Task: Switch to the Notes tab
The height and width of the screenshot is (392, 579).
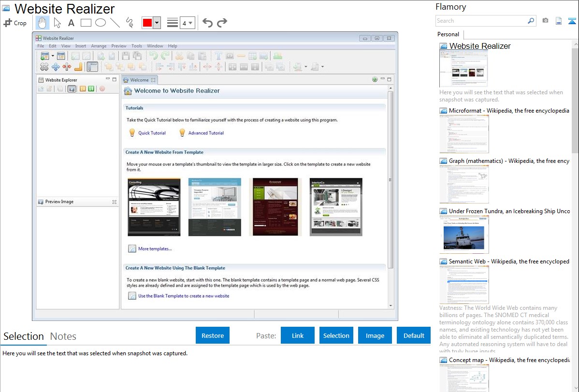Action: (x=63, y=336)
